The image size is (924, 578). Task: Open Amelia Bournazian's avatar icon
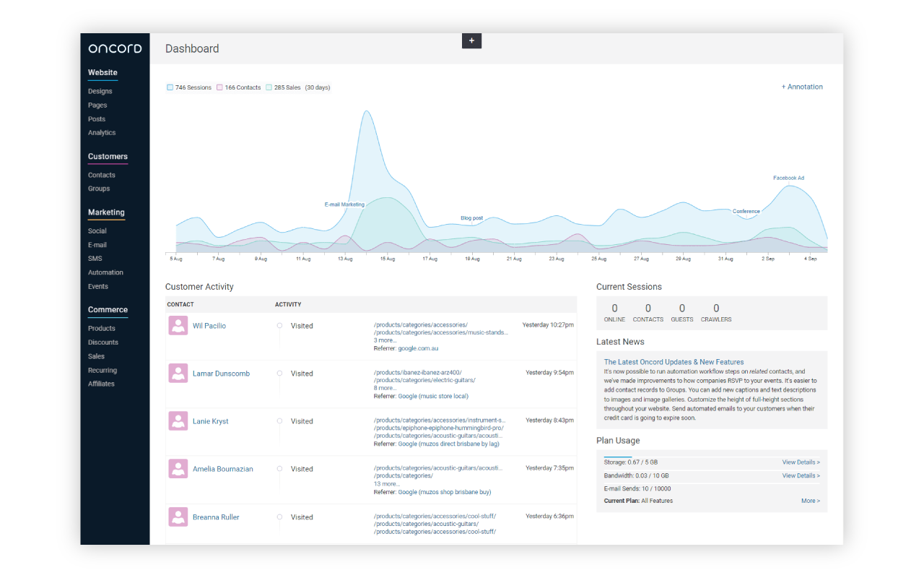pos(178,469)
